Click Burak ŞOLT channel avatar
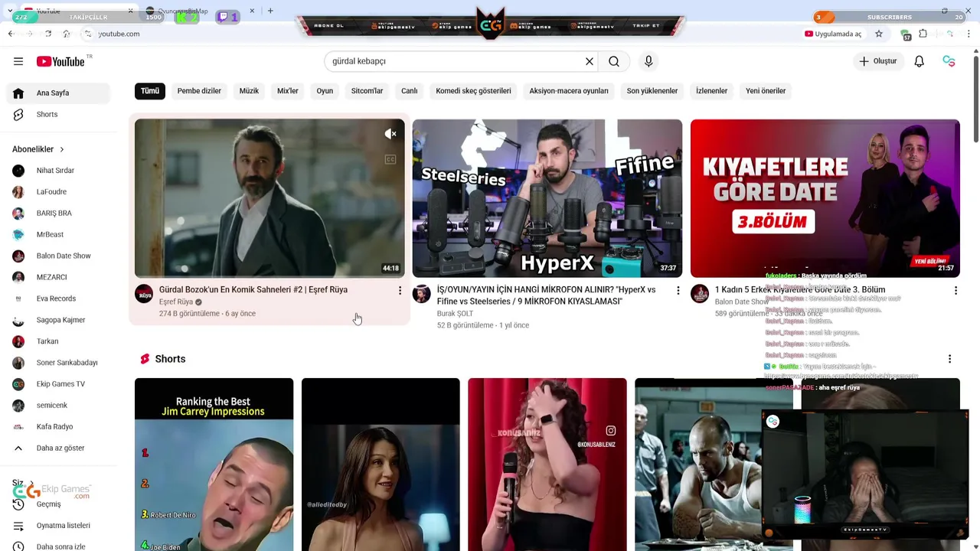This screenshot has height=551, width=980. (x=422, y=294)
